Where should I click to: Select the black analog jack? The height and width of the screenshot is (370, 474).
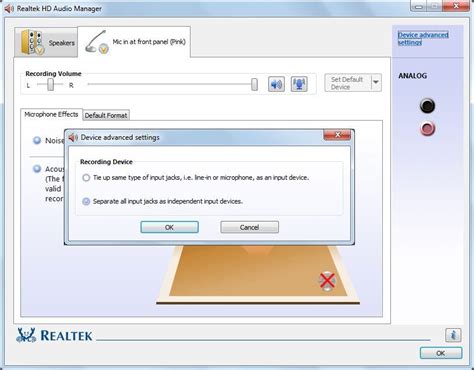click(427, 106)
